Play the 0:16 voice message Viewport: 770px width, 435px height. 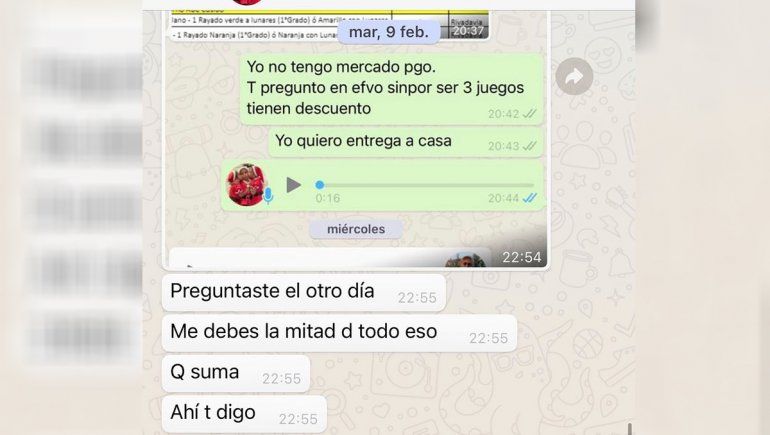(x=293, y=185)
